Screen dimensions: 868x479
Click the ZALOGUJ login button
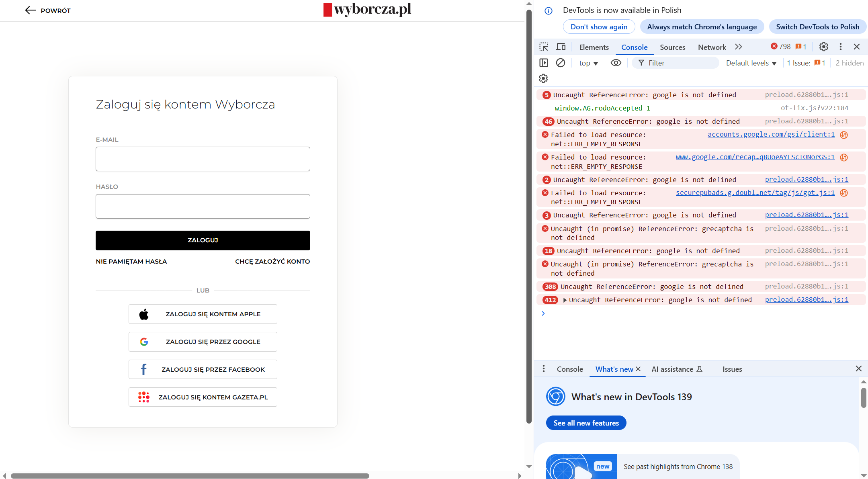coord(203,240)
